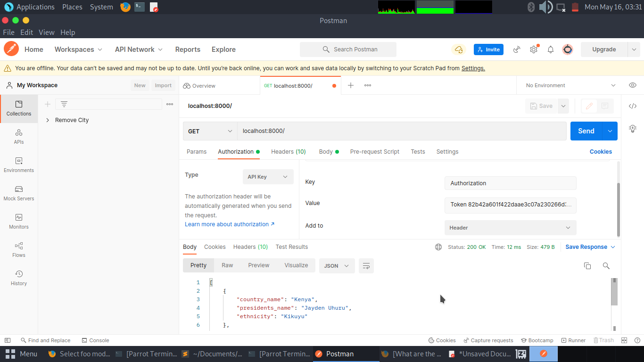Open the Collections sidebar panel
Screen dimensions: 644x362
18,109
